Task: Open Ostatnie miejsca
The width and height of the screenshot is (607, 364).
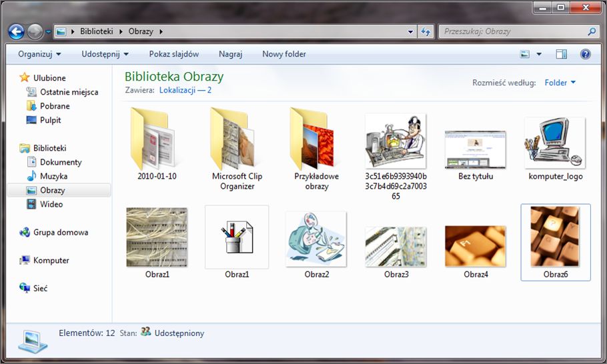Action: pyautogui.click(x=69, y=92)
